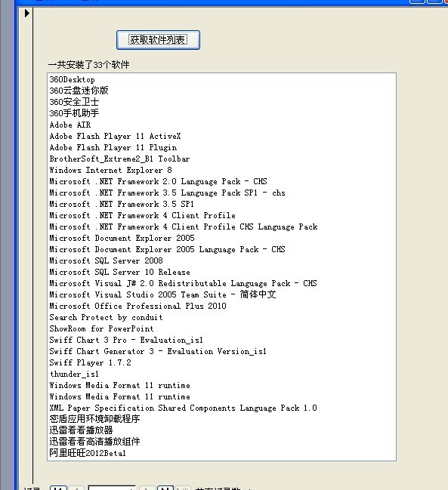Click the record selector arrow
This screenshot has height=490, width=448.
27,13
